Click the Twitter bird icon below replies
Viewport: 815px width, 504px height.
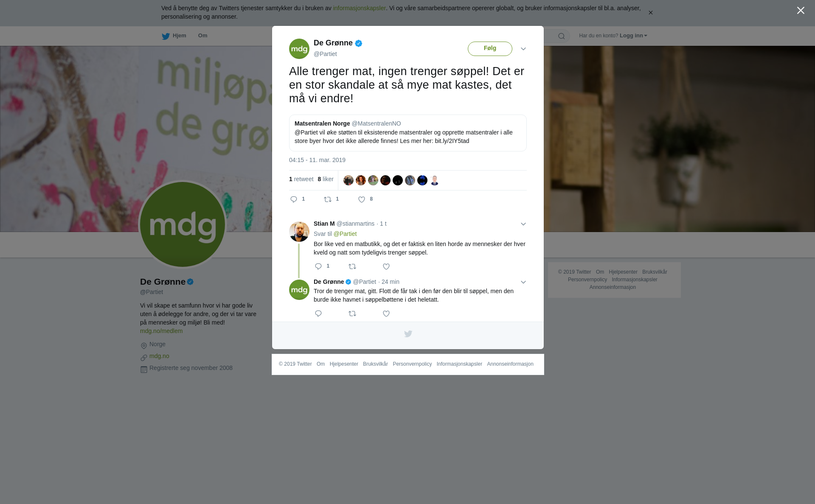click(408, 334)
